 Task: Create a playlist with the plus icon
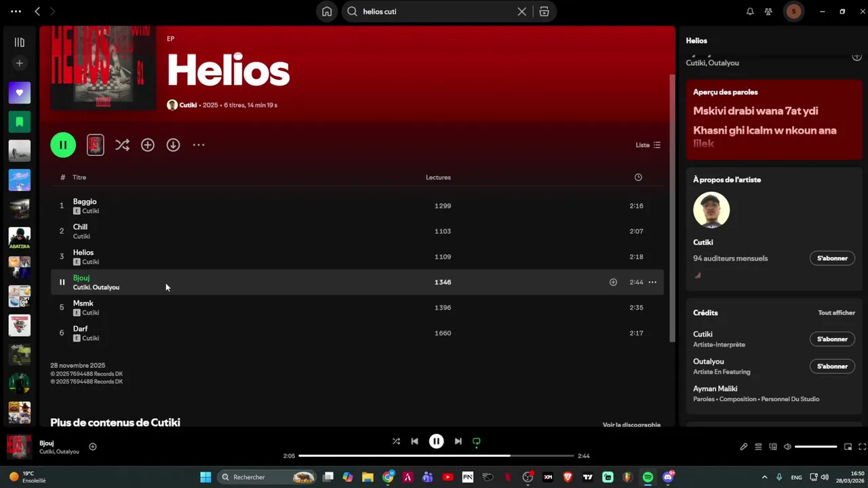pyautogui.click(x=20, y=63)
